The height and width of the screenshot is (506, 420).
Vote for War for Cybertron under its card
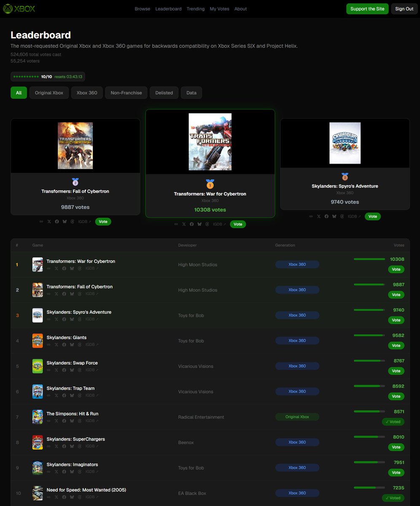[x=238, y=224]
